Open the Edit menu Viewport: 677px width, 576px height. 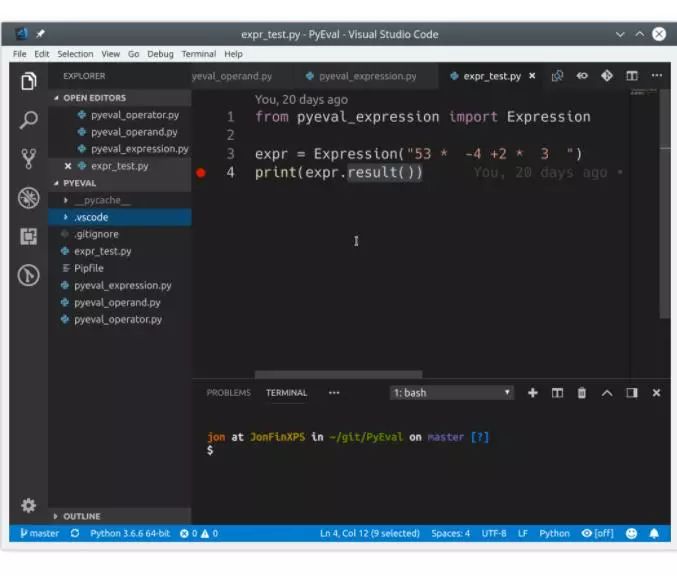(x=41, y=54)
